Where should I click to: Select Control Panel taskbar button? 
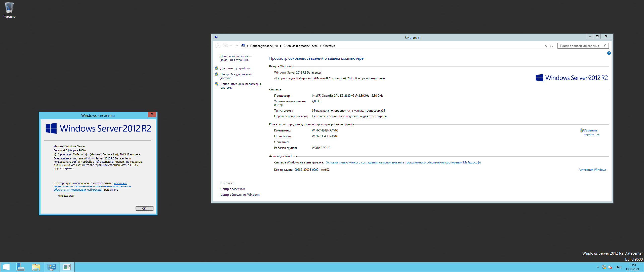52,267
